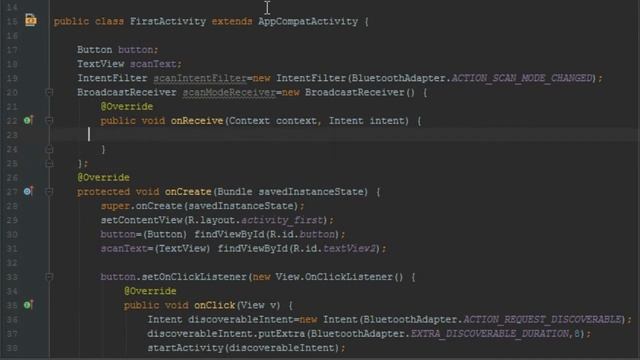Click the onClick method name
The width and height of the screenshot is (640, 360).
coord(215,305)
